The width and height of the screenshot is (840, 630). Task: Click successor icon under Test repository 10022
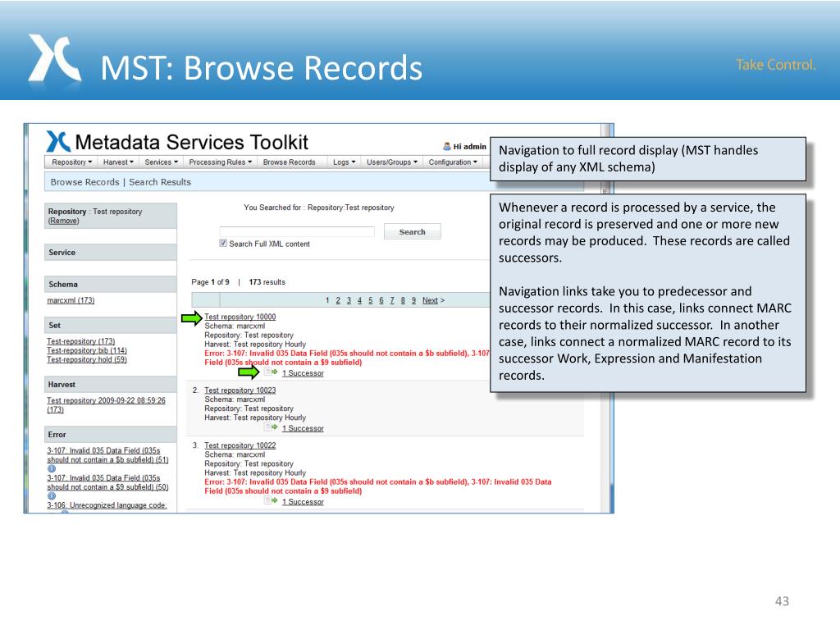click(271, 501)
